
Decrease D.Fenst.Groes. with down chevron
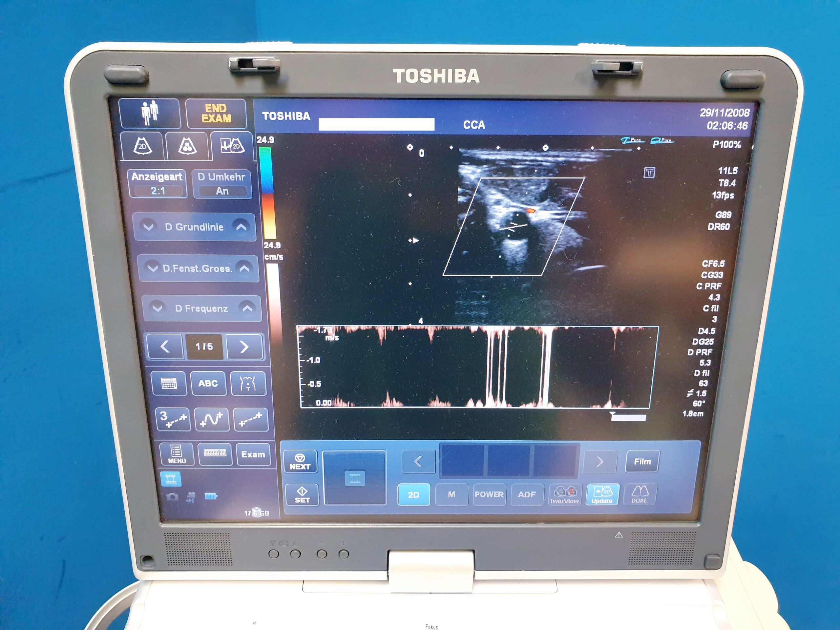[153, 268]
